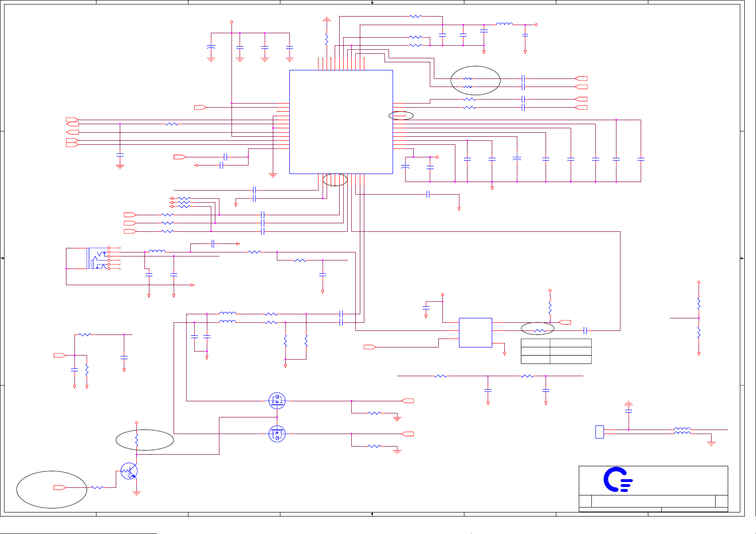Select the inductor in the top-right power filter

point(504,24)
